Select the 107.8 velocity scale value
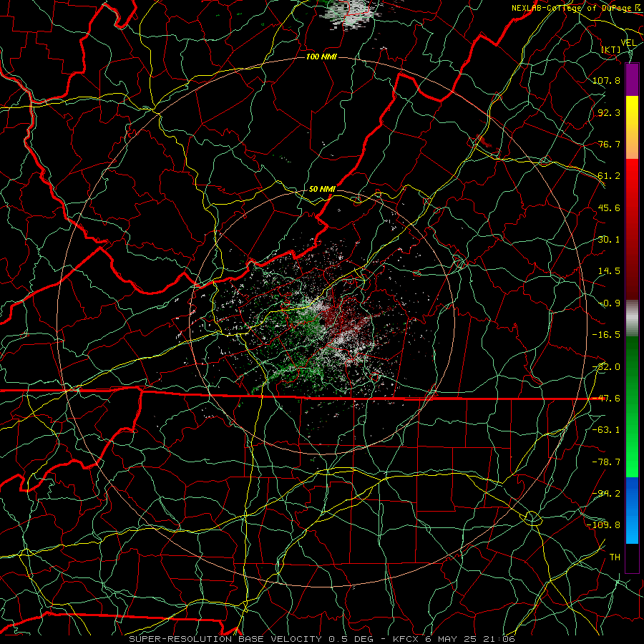The image size is (644, 644). tap(606, 80)
